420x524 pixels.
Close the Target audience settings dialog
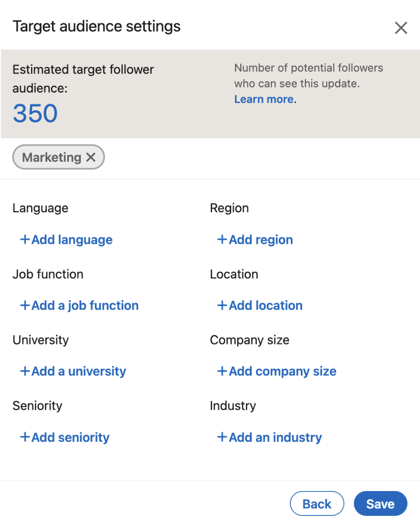pos(401,28)
